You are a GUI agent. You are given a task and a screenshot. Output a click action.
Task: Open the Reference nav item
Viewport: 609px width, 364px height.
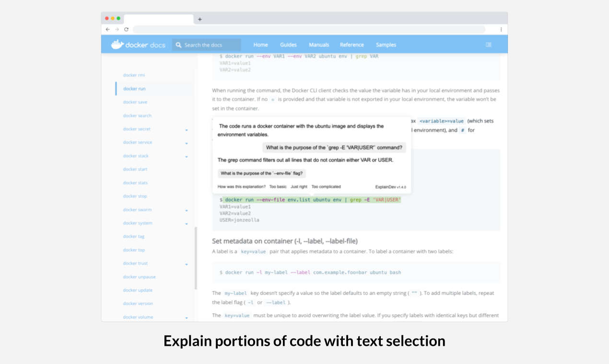352,45
